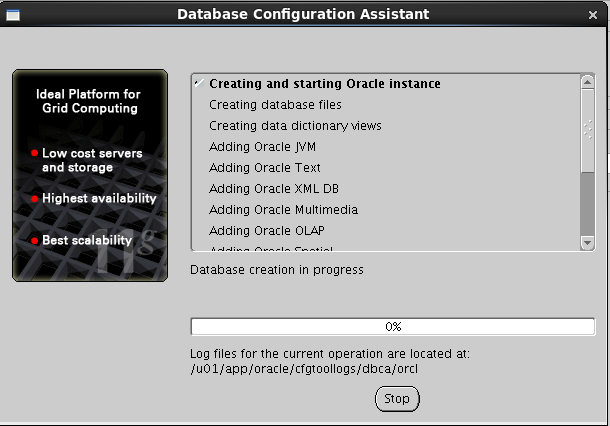Viewport: 610px width, 426px height.
Task: Click the step list scroll up arrow
Action: pos(587,82)
